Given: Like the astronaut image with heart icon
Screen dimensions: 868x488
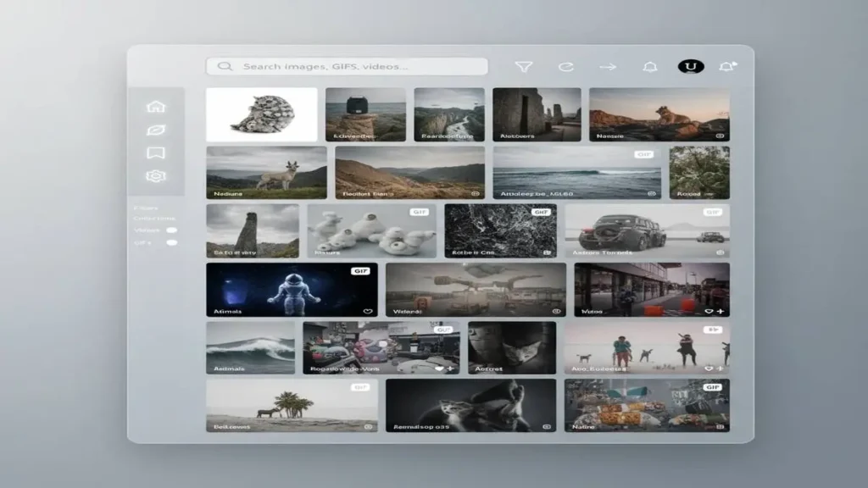Looking at the screenshot, I should [368, 311].
